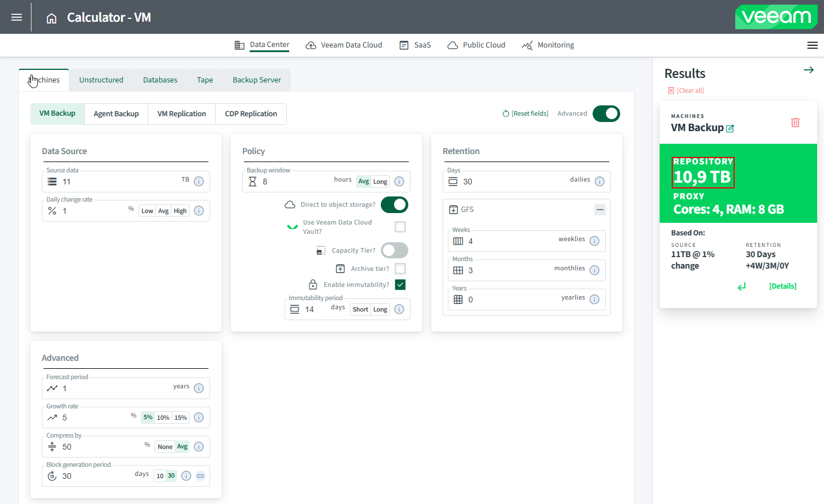Show info for Growth rate
The width and height of the screenshot is (824, 504).
(199, 418)
